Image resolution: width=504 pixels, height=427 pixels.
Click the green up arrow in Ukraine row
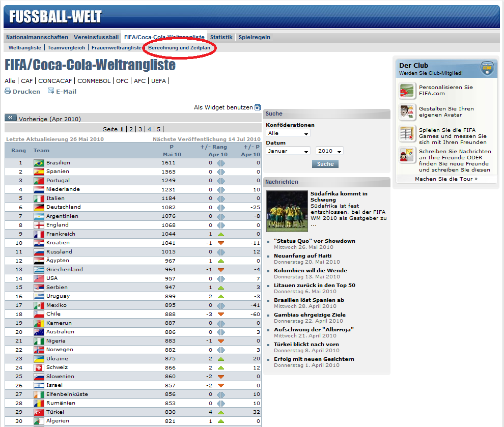pos(221,359)
